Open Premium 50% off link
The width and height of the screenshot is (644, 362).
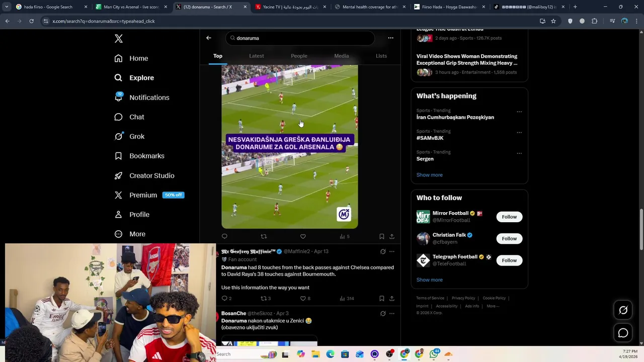point(149,195)
